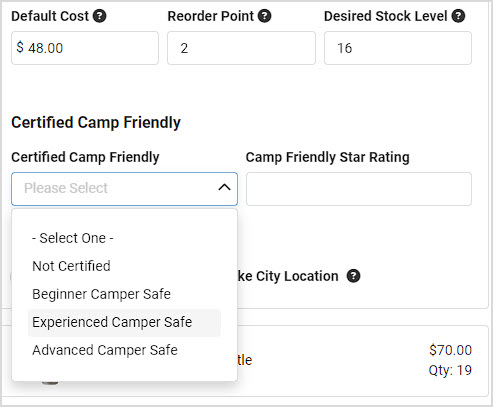Open the Reorder Point help tooltip icon
The height and width of the screenshot is (407, 493).
point(265,16)
